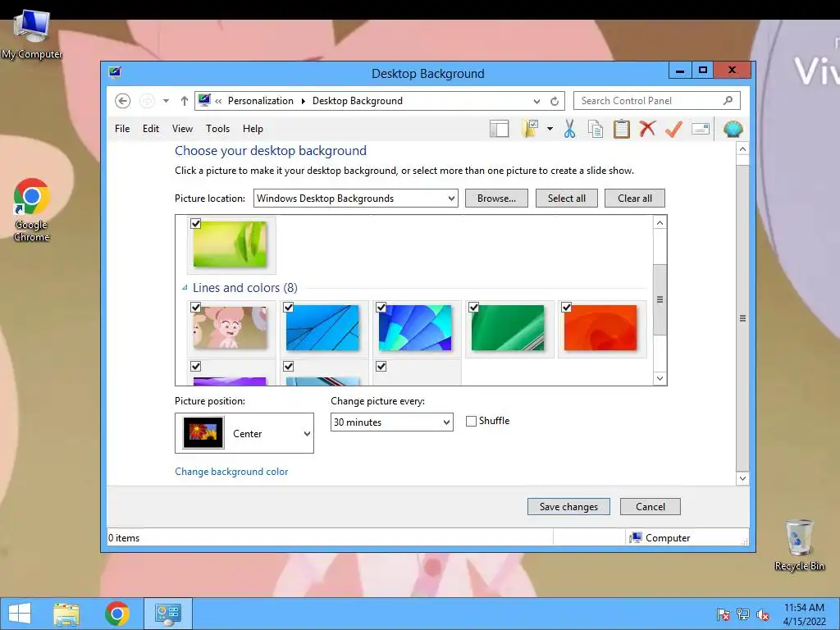The height and width of the screenshot is (630, 840).
Task: Refresh the address bar location
Action: (555, 101)
